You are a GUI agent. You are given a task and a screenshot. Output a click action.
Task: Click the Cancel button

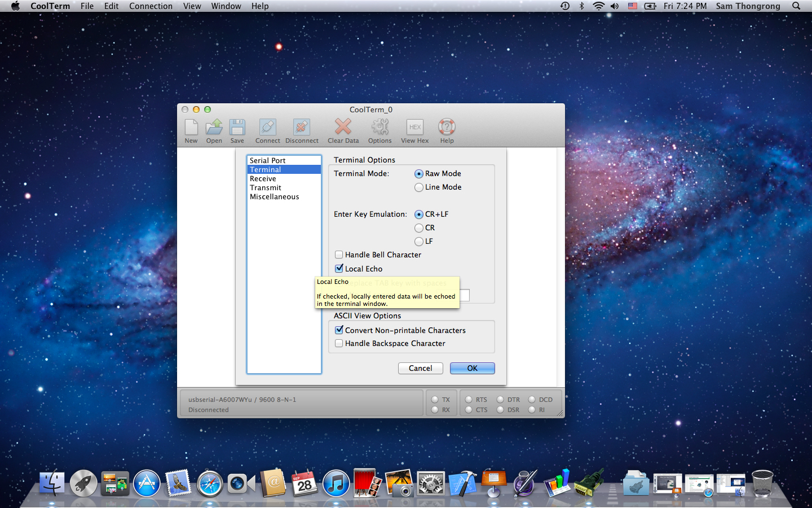click(x=421, y=368)
